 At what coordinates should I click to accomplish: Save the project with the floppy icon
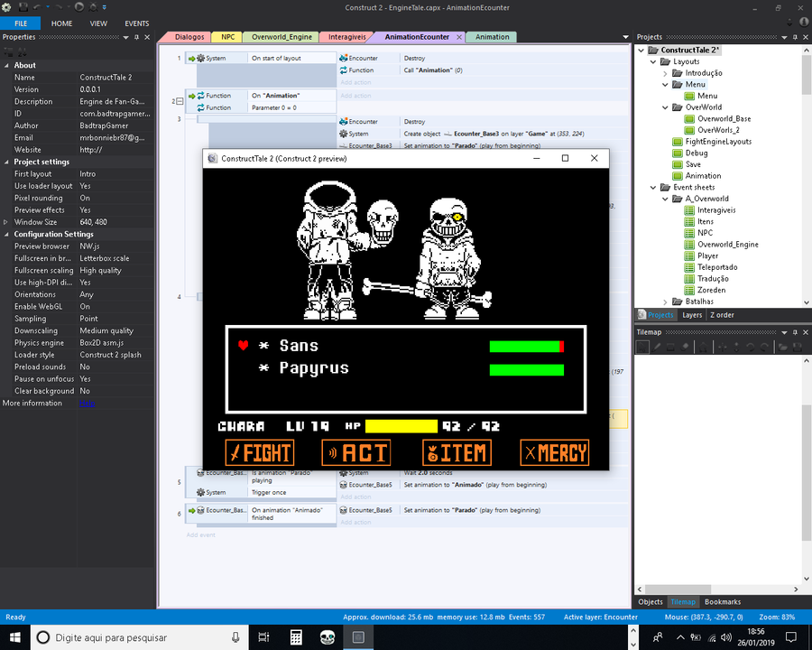23,7
